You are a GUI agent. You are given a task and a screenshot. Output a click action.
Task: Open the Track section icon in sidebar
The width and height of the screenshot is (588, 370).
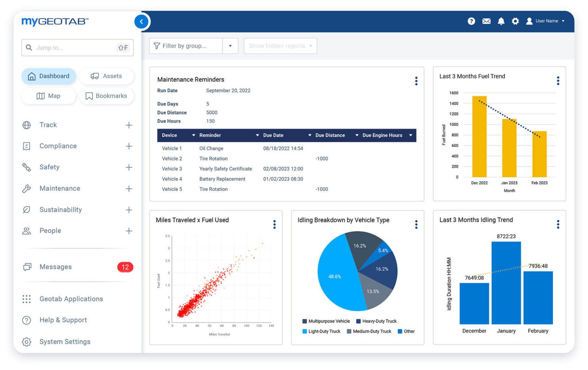click(x=26, y=125)
